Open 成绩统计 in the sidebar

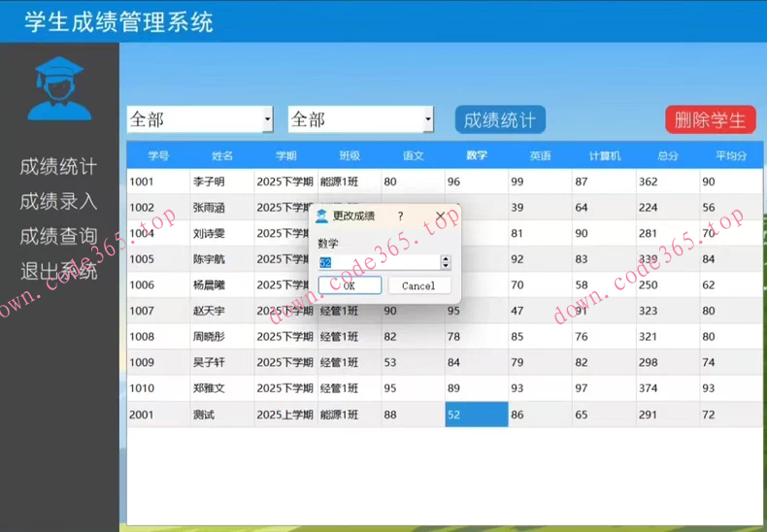(58, 167)
